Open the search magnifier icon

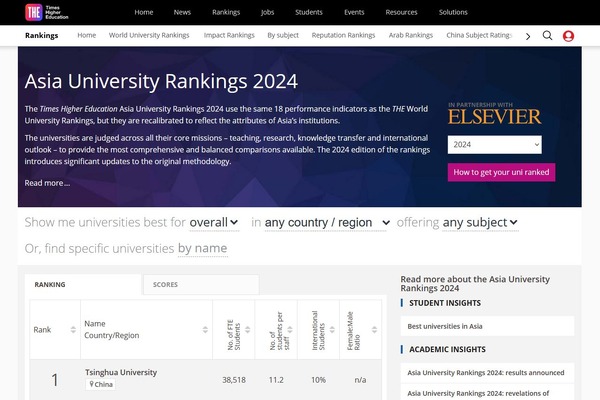click(x=547, y=36)
